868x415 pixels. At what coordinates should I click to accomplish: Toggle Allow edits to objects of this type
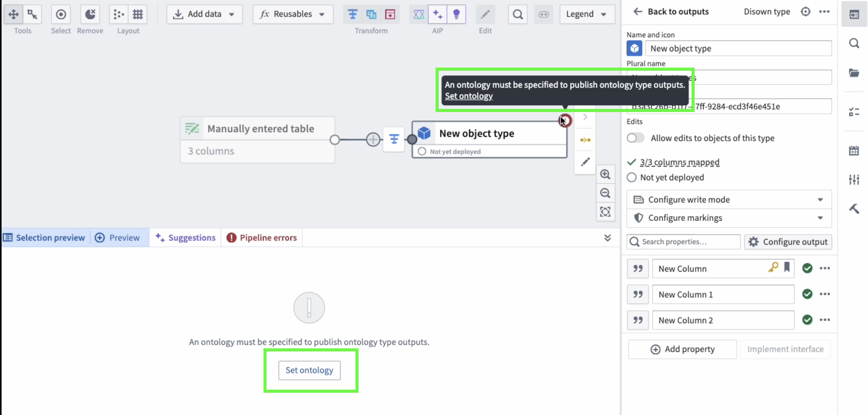[x=635, y=138]
